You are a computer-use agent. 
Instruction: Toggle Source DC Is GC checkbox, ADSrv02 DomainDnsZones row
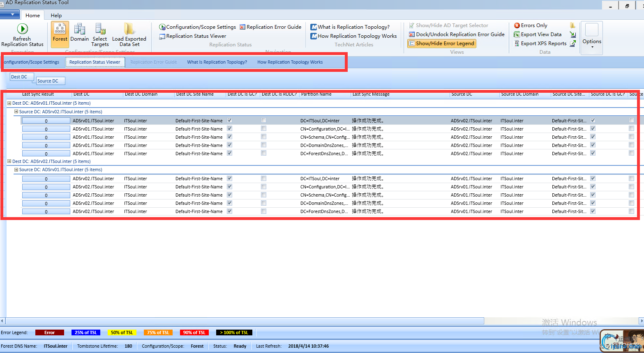(x=593, y=203)
